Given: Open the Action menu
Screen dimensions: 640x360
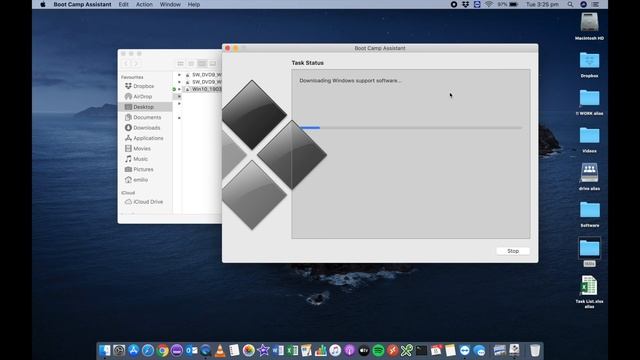Looking at the screenshot, I should (144, 4).
